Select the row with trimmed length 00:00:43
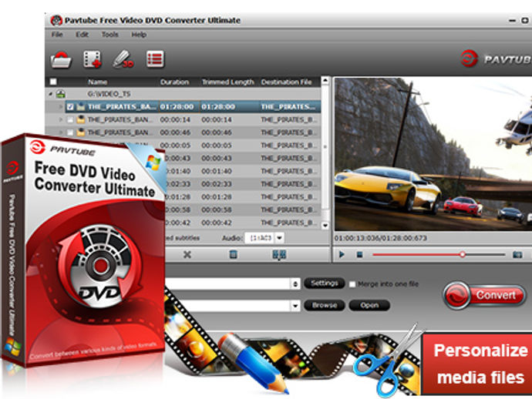The image size is (532, 399). [x=243, y=159]
